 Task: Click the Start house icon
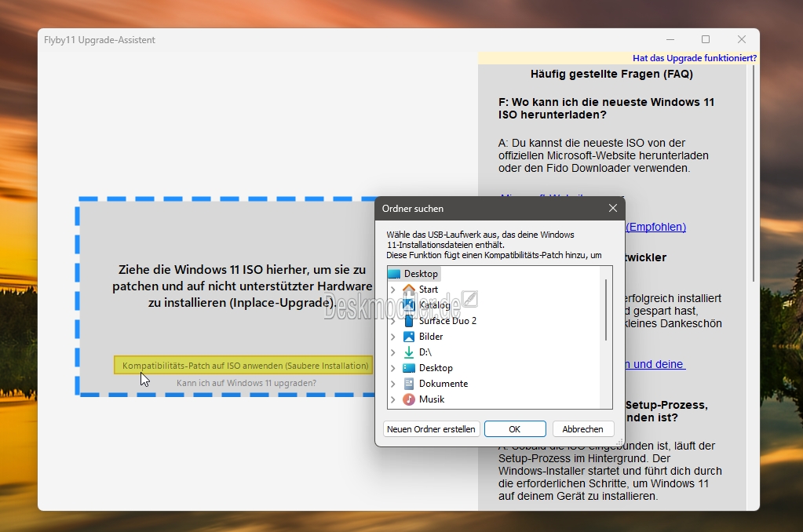(x=409, y=290)
